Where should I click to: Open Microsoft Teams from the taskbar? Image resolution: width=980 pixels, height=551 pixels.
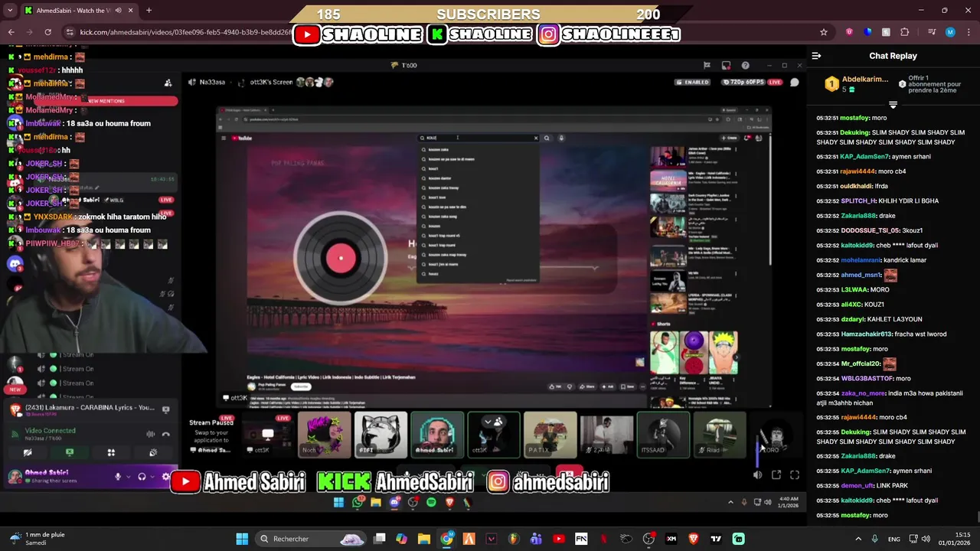(536, 539)
